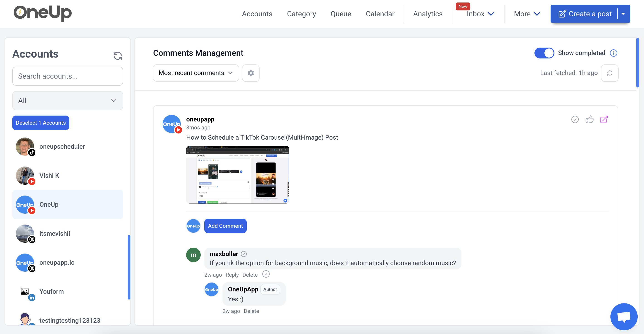The width and height of the screenshot is (644, 334).
Task: Refresh the last fetched comments
Action: pos(610,73)
